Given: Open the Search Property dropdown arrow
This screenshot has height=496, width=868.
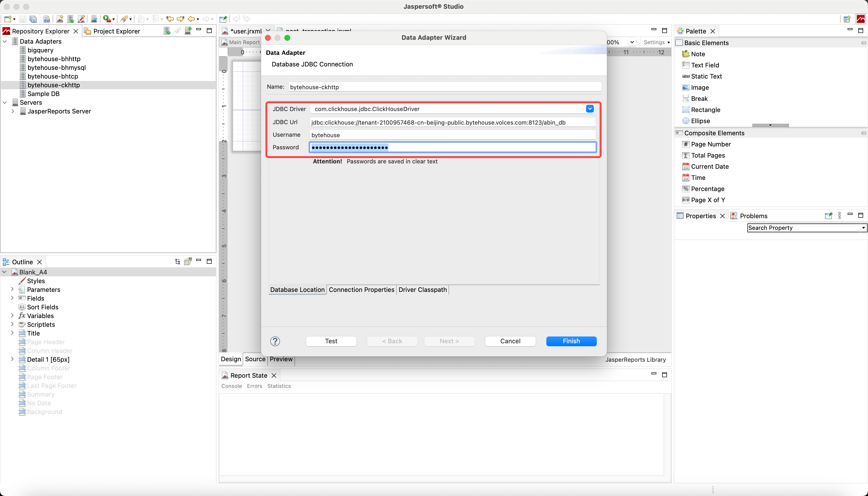Looking at the screenshot, I should coord(863,228).
